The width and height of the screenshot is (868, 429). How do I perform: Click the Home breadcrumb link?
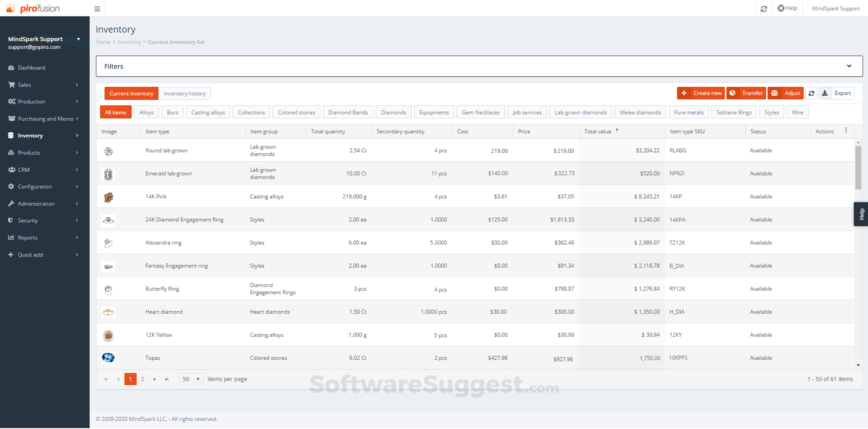point(103,42)
